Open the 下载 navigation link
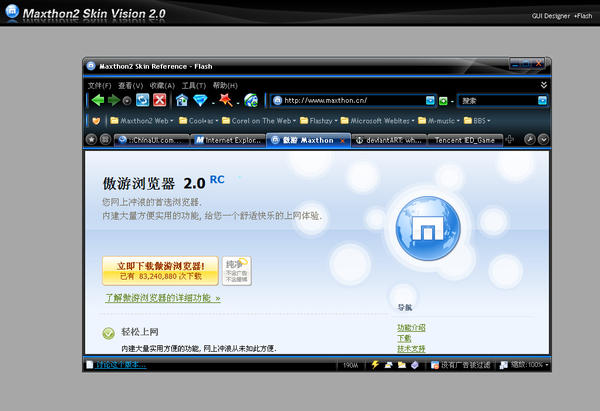This screenshot has width=600, height=411. coord(404,338)
